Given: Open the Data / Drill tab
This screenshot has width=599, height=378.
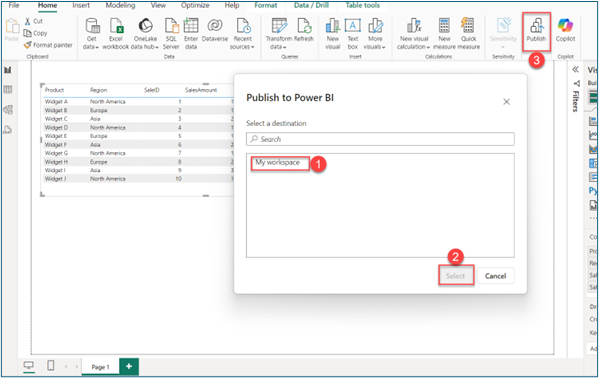Looking at the screenshot, I should tap(311, 5).
